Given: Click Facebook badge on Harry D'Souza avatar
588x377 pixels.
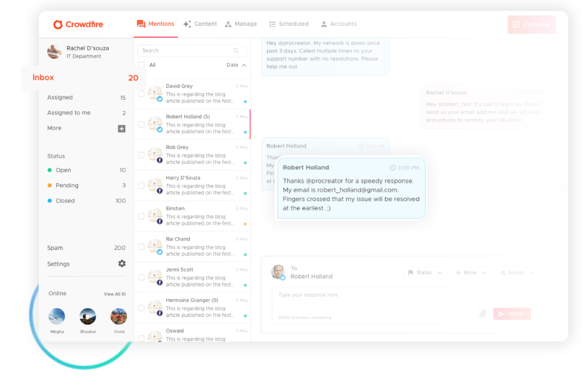Looking at the screenshot, I should click(160, 191).
